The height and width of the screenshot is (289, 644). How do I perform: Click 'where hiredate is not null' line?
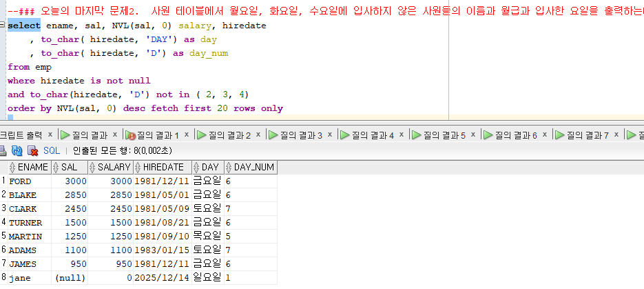(79, 81)
